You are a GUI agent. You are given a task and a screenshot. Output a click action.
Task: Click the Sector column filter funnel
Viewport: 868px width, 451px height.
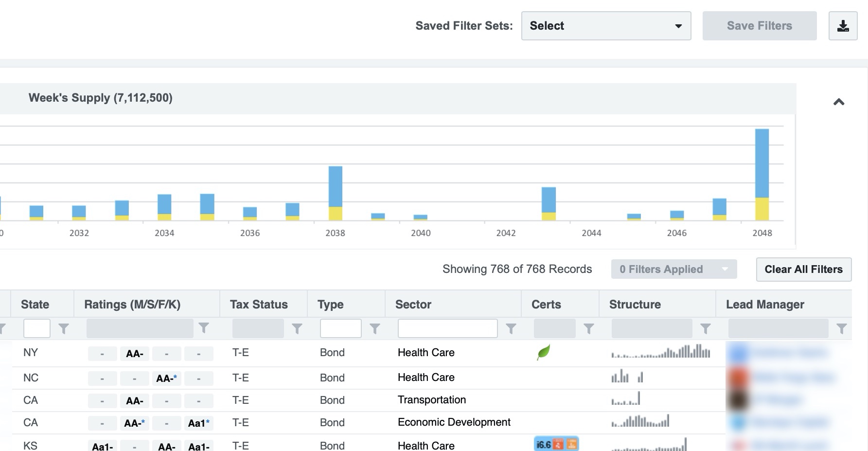tap(511, 329)
